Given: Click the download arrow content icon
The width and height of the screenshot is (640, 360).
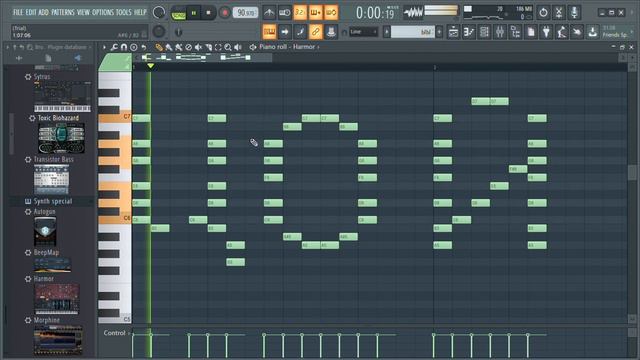Looking at the screenshot, I should 593,31.
